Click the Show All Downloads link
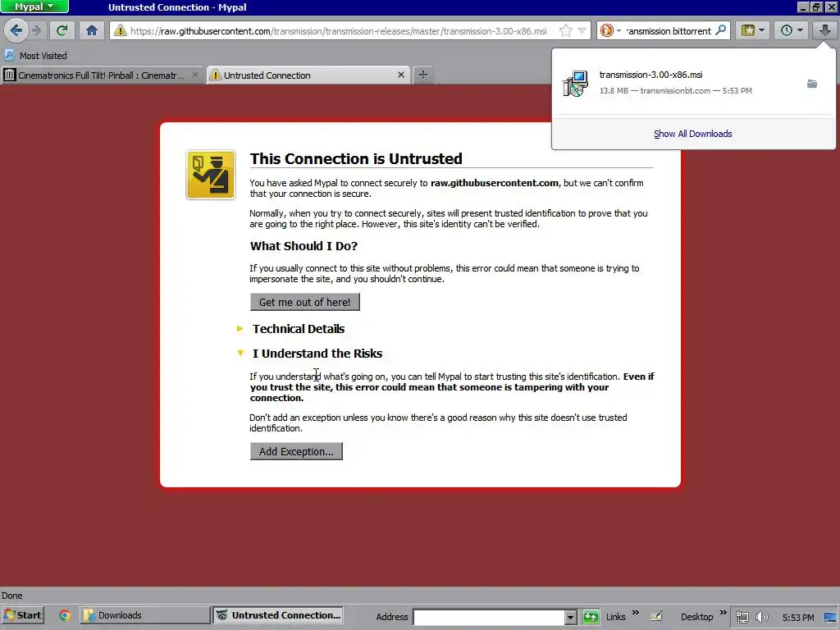The width and height of the screenshot is (840, 630). point(692,134)
